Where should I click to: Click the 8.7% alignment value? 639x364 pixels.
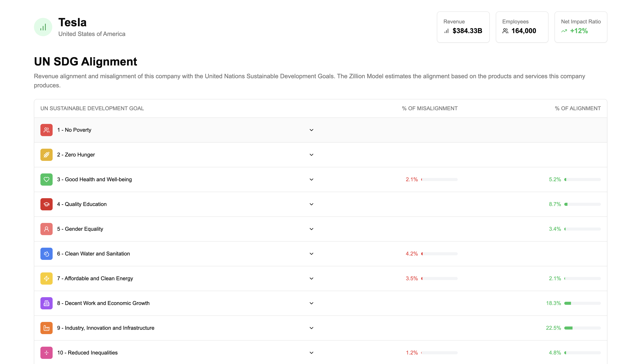(555, 204)
